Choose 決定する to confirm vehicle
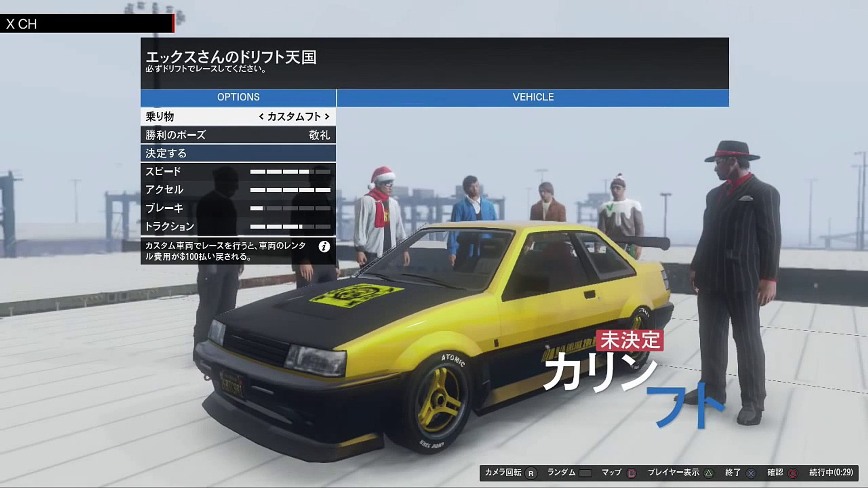868x488 pixels. [238, 153]
